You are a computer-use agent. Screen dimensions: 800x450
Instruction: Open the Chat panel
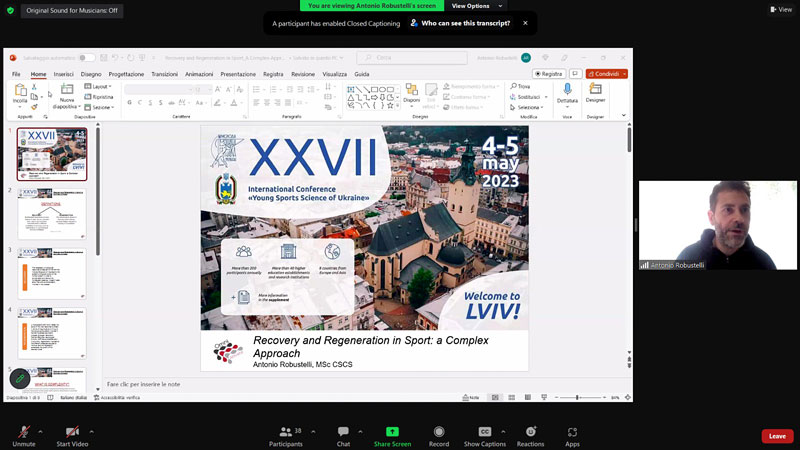(343, 436)
